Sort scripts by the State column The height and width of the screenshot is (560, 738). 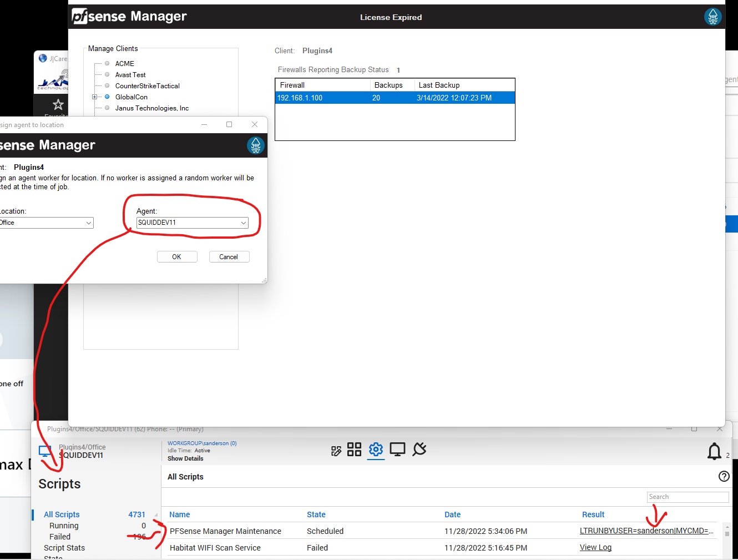coord(316,514)
